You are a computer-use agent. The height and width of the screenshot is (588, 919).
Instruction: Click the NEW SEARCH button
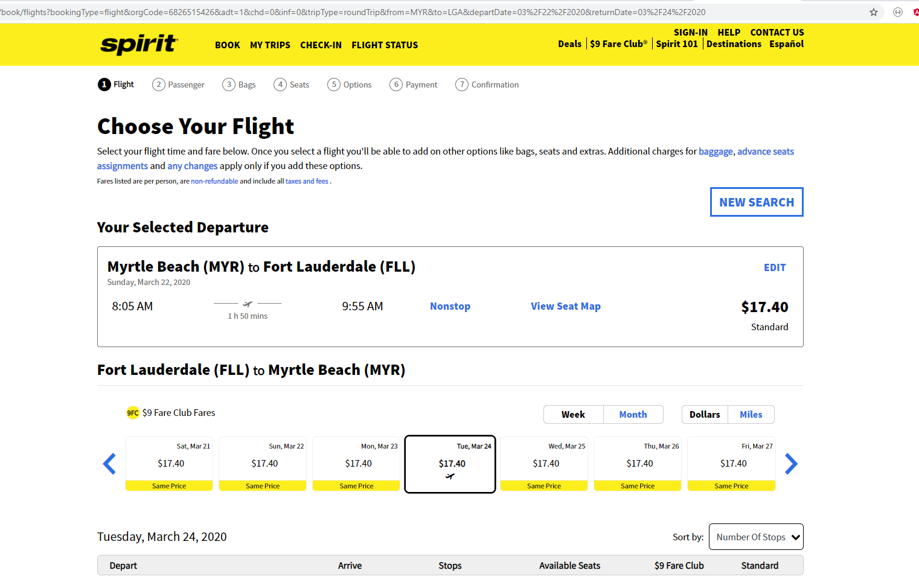click(757, 202)
